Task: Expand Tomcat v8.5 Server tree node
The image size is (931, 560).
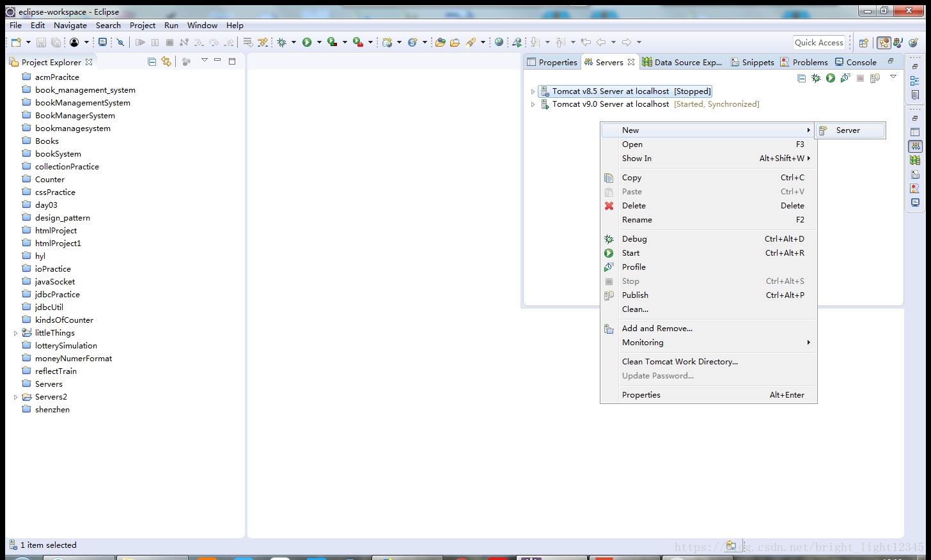Action: tap(533, 91)
